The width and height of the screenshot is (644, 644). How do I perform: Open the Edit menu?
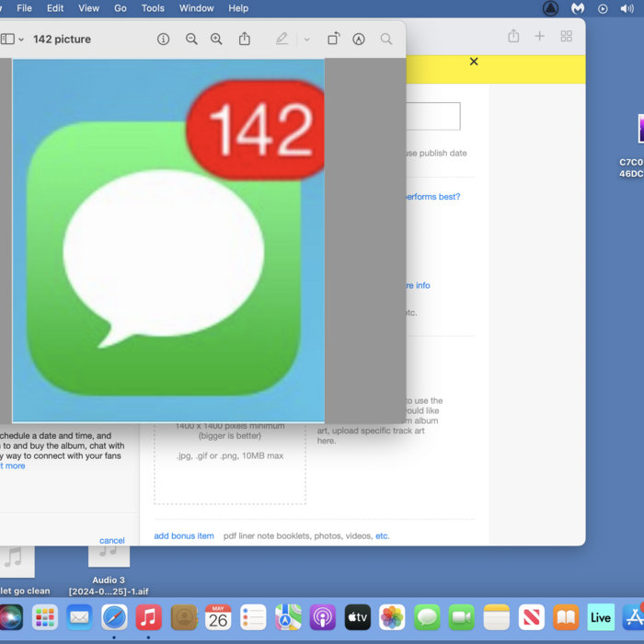click(x=55, y=8)
